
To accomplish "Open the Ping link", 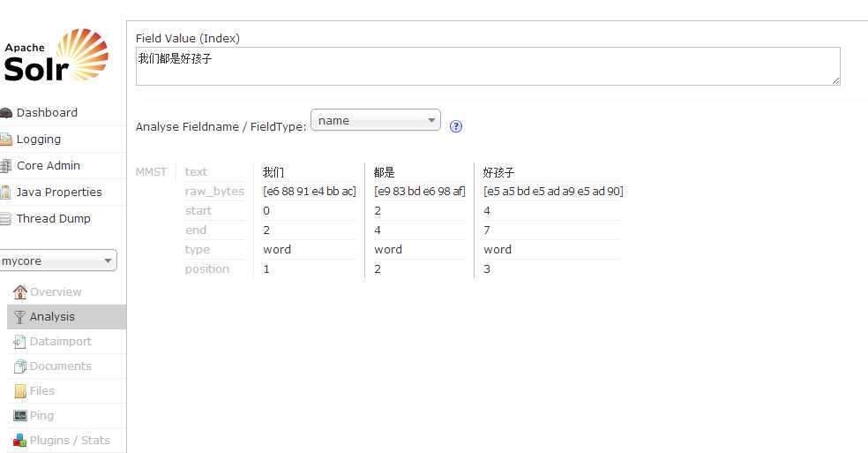I will click(41, 415).
